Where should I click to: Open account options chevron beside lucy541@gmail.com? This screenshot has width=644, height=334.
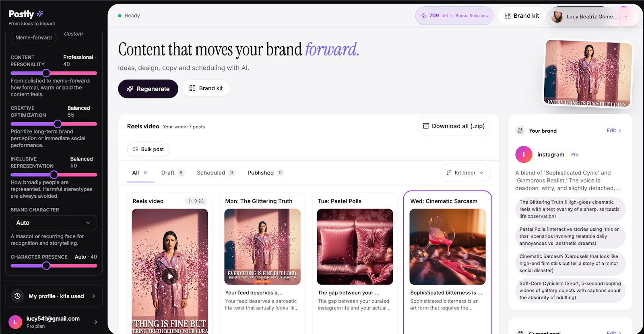(95, 322)
